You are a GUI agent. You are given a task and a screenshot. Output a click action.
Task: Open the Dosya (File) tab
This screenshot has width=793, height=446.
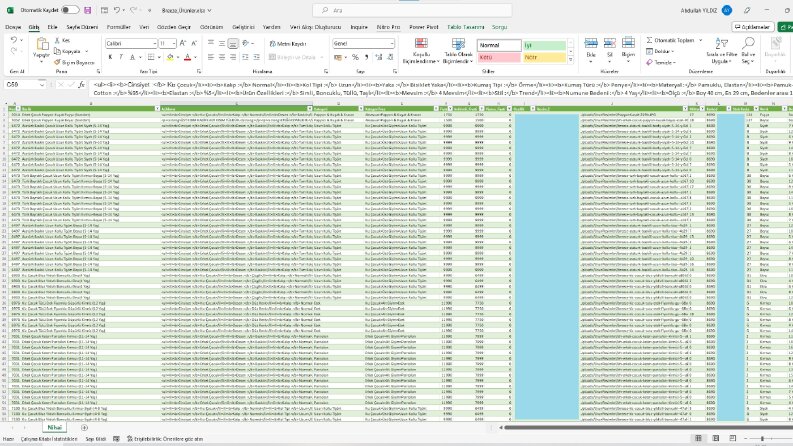13,27
